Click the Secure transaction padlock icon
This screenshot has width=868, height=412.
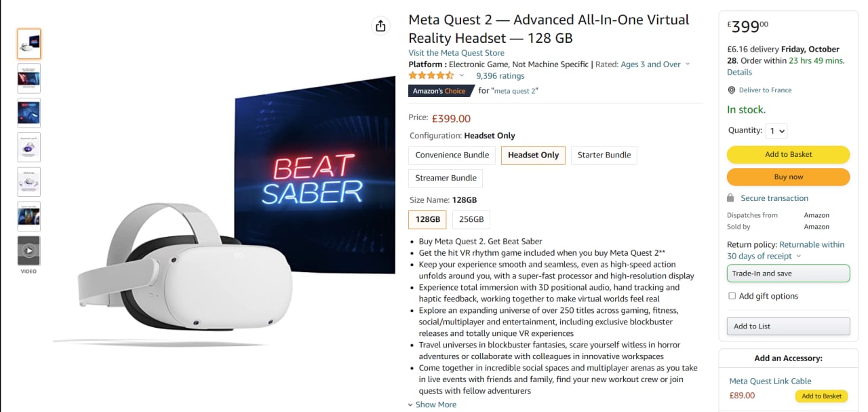pos(730,198)
